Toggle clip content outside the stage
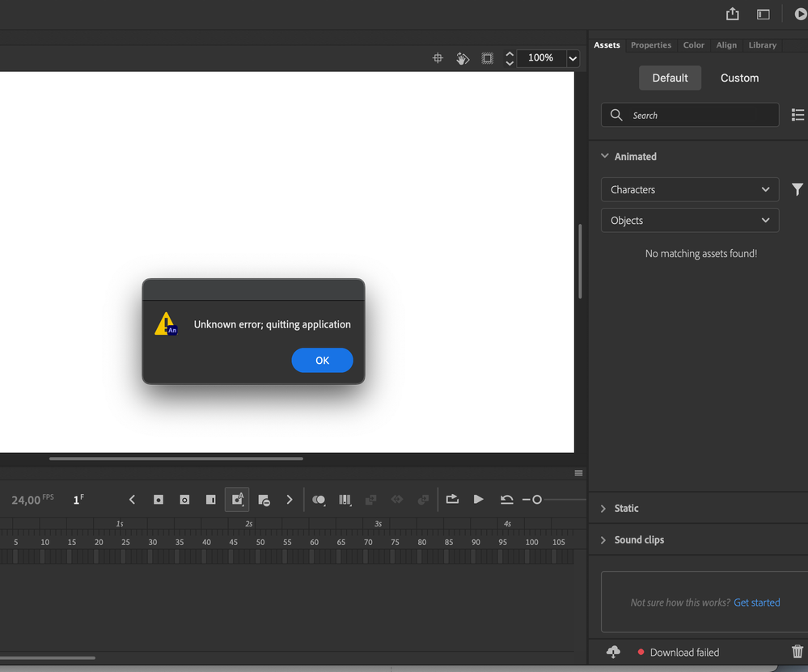This screenshot has height=672, width=808. [487, 58]
